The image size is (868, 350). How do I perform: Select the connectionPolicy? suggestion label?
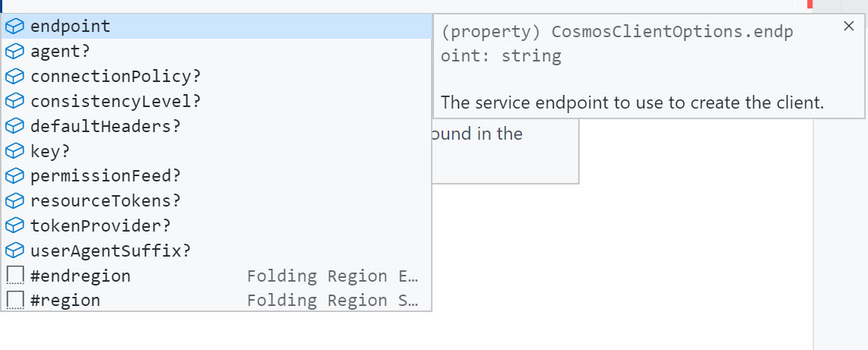point(115,77)
